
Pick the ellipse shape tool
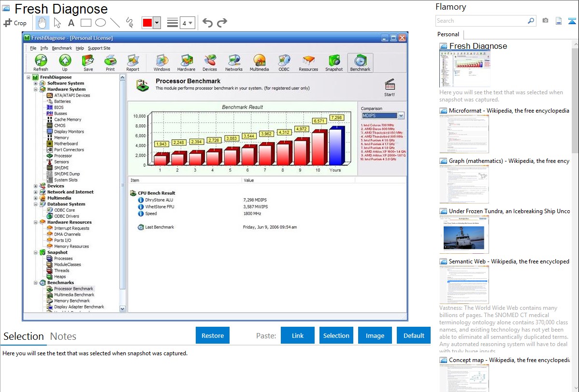click(101, 23)
